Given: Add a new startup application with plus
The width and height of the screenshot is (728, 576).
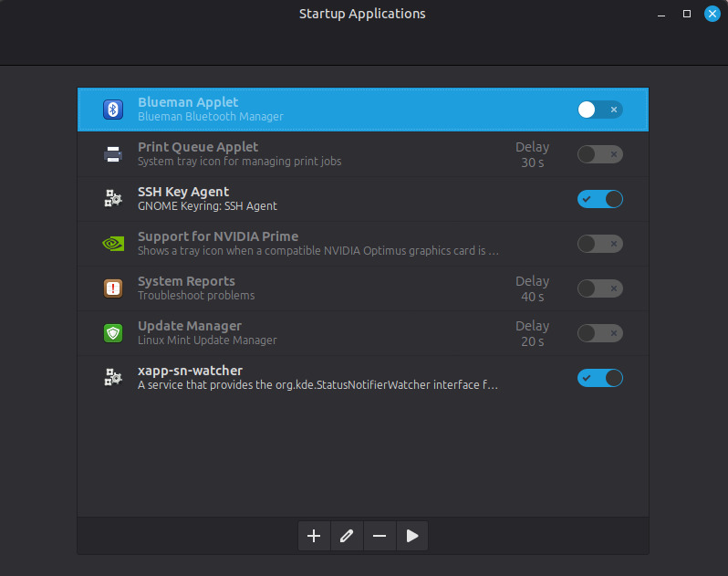Looking at the screenshot, I should click(x=314, y=537).
